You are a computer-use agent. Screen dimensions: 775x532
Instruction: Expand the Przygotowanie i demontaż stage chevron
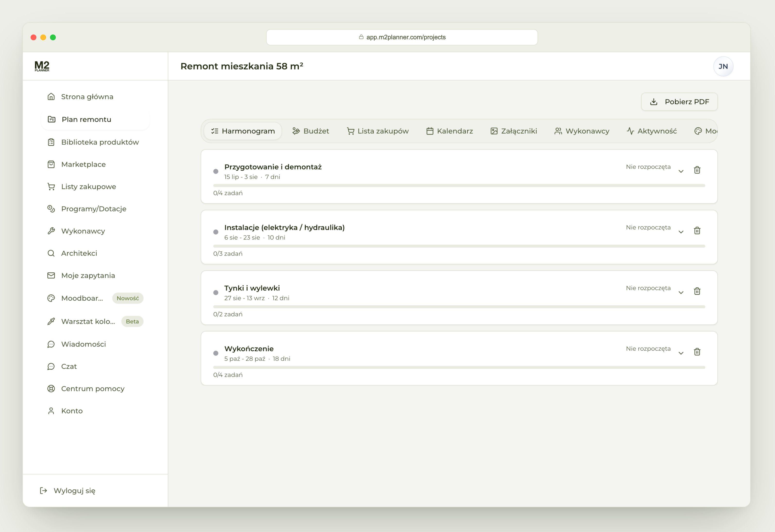pyautogui.click(x=681, y=171)
